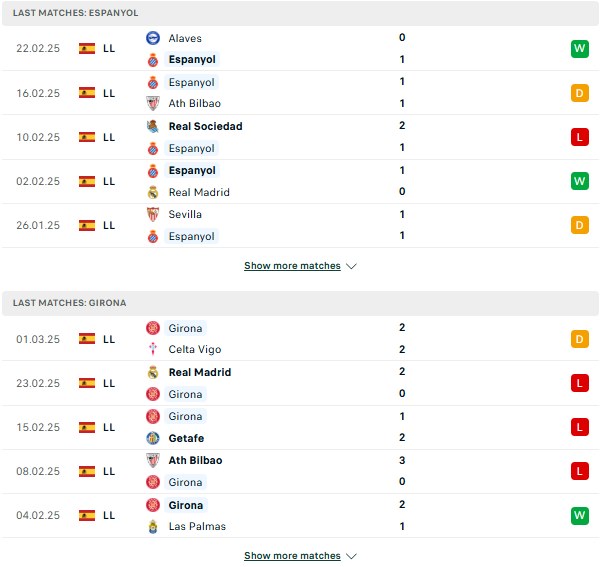The image size is (601, 567).
Task: Click the green W badge for the Las Palmas match
Action: click(x=580, y=515)
